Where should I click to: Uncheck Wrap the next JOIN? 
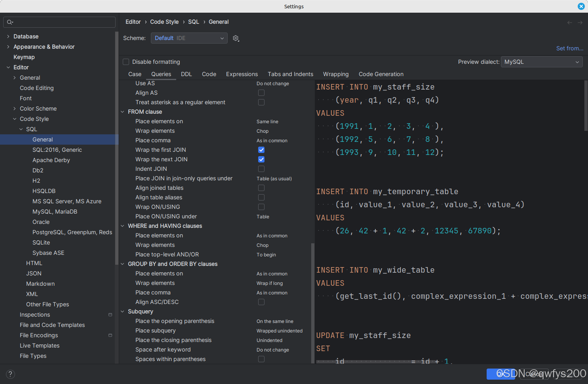point(261,159)
